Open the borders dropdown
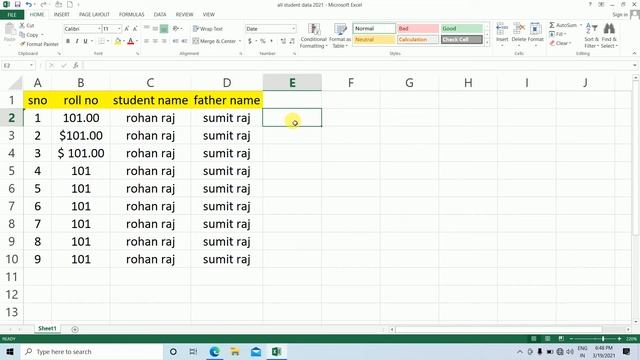Viewport: 640px width, 360px height. click(107, 41)
